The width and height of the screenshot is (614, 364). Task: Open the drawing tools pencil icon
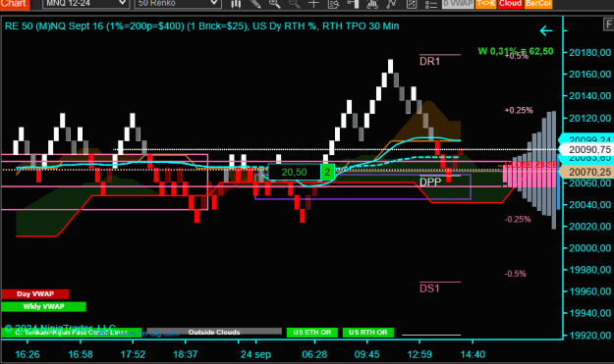(x=255, y=4)
